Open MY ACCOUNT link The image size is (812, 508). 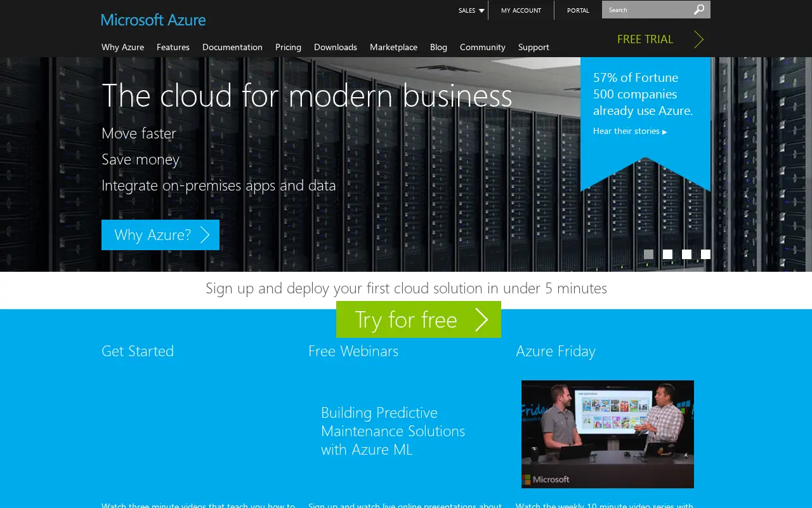[x=521, y=10]
